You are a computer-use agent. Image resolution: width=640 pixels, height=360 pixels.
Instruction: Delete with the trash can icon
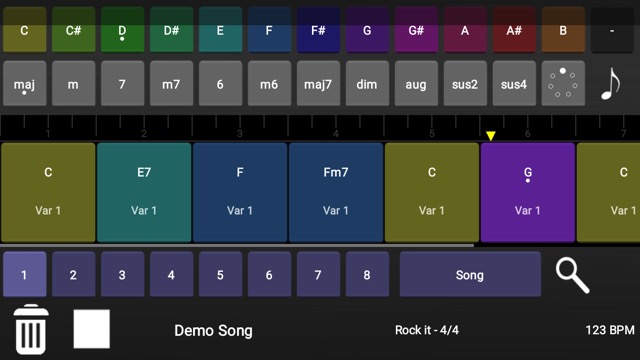click(31, 329)
